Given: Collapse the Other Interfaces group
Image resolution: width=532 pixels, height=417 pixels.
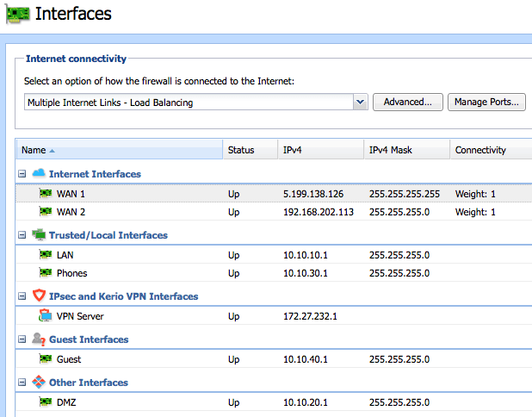Looking at the screenshot, I should coord(22,383).
